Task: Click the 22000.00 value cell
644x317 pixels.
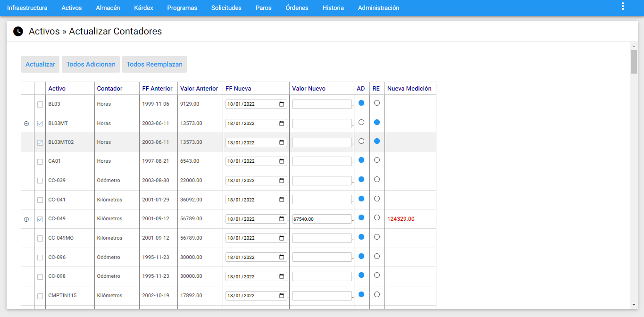Action: (x=191, y=181)
